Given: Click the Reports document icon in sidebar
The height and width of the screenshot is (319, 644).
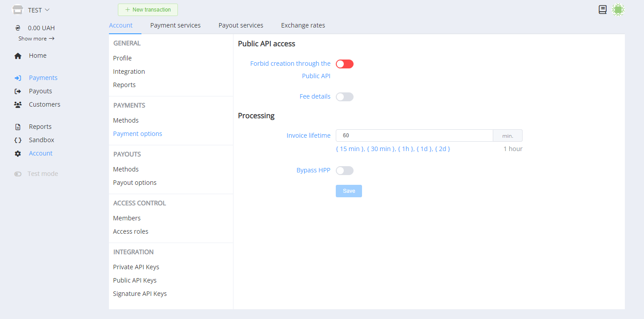Looking at the screenshot, I should (18, 127).
